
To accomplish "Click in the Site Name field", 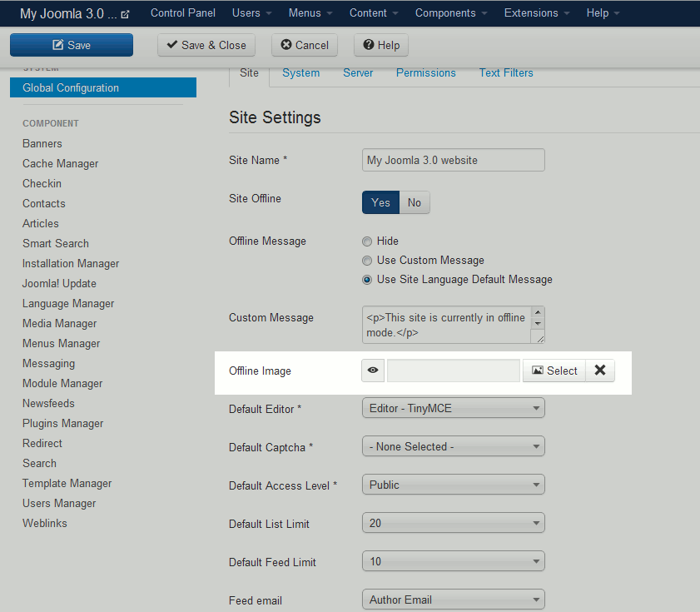I will [x=453, y=160].
